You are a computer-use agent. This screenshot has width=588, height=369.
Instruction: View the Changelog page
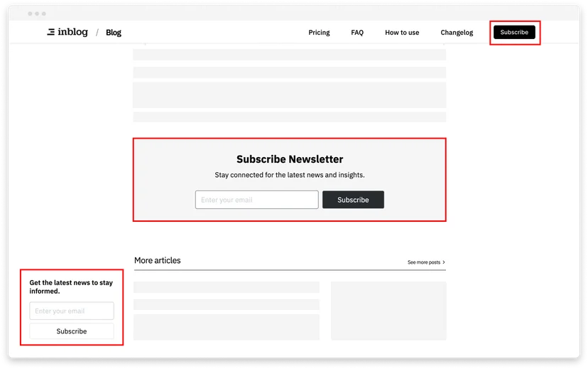pyautogui.click(x=457, y=33)
